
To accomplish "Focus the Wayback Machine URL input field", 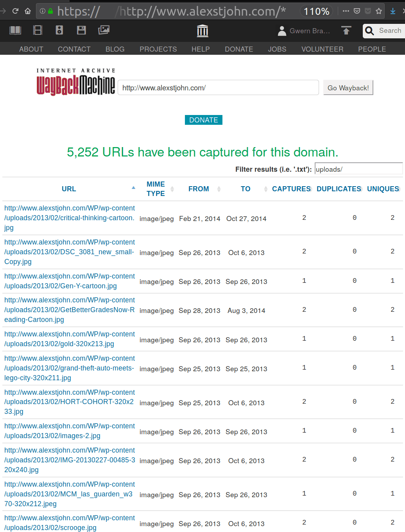I will tap(218, 88).
